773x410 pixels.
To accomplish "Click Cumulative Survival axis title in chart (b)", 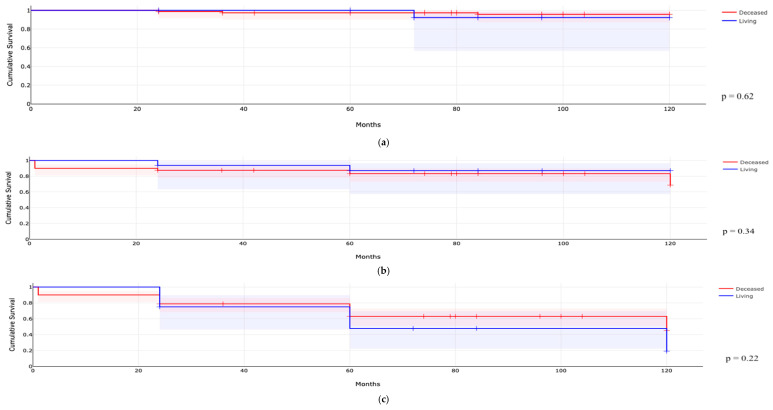I will click(9, 198).
